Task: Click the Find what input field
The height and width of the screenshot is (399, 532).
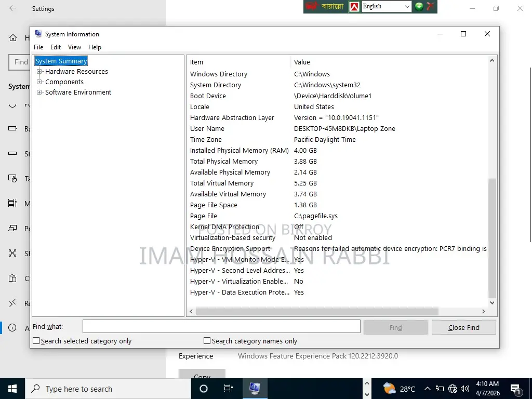Action: tap(221, 326)
